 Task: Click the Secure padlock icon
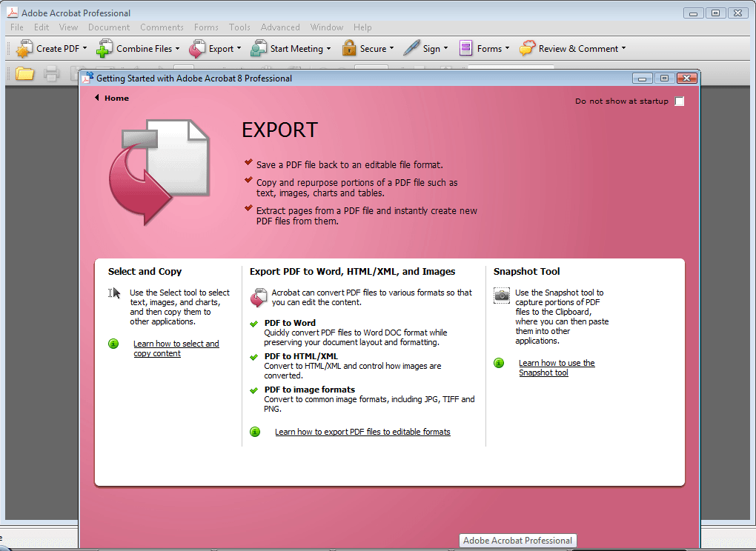pyautogui.click(x=348, y=48)
